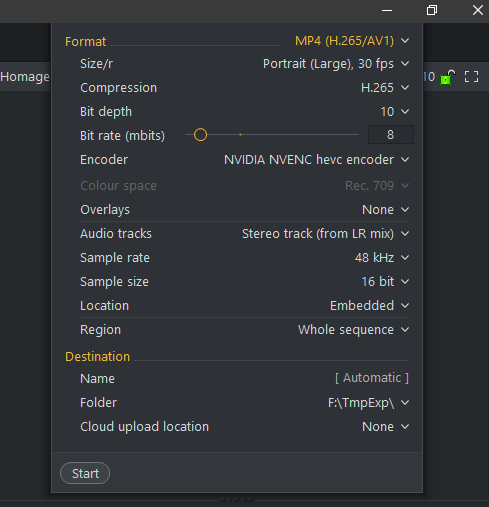Click the Bit rate slider handle
489x507 pixels.
point(200,135)
